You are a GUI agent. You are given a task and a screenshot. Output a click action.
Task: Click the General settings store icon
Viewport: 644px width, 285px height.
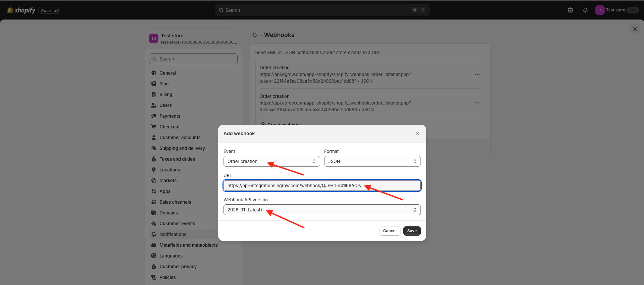(154, 73)
